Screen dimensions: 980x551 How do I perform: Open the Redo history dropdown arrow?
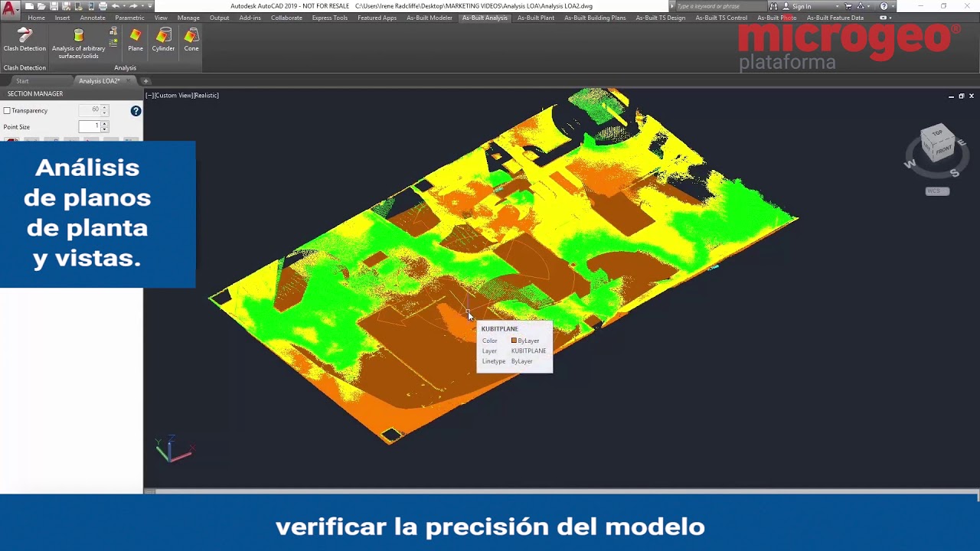(x=142, y=6)
